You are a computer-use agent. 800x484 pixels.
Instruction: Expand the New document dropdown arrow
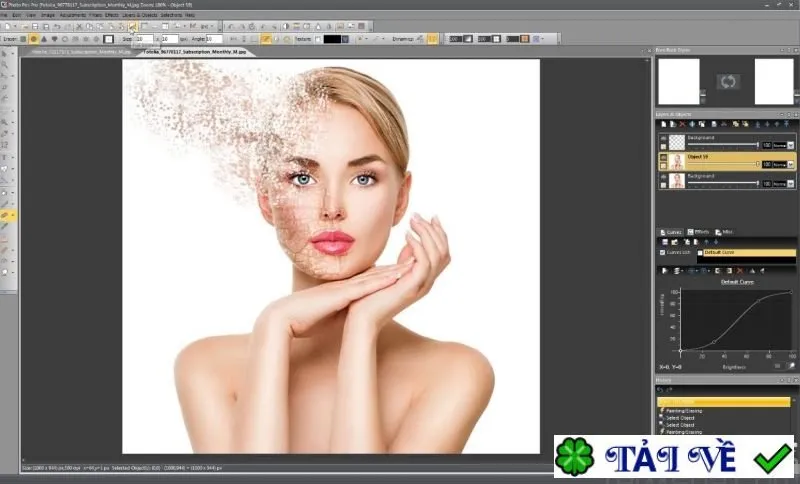point(15,27)
